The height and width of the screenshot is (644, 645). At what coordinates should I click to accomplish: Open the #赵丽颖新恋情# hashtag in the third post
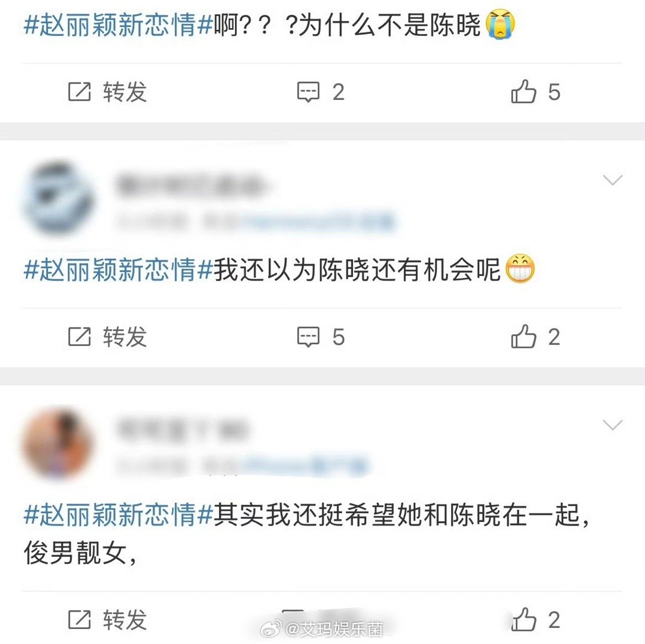point(118,514)
